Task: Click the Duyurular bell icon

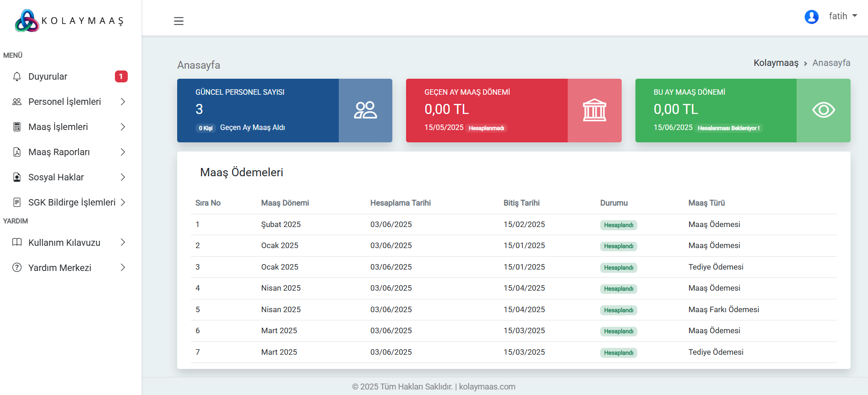Action: [17, 76]
